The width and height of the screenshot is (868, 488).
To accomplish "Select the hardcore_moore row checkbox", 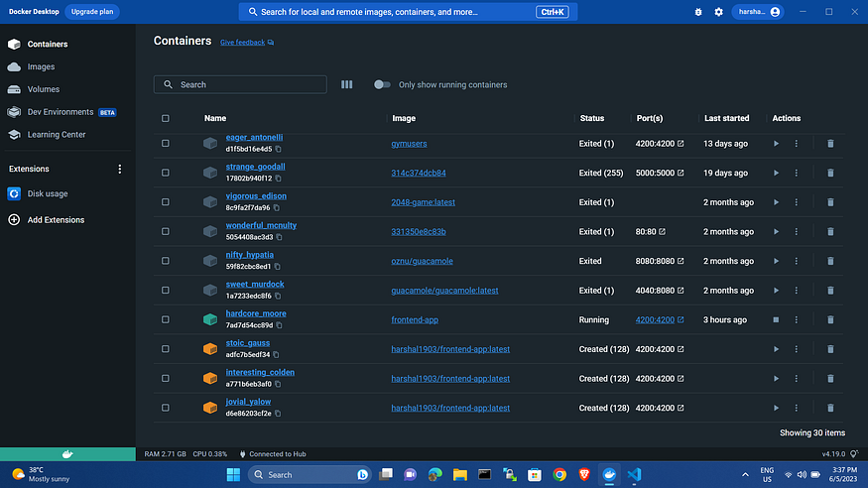I will pyautogui.click(x=166, y=319).
